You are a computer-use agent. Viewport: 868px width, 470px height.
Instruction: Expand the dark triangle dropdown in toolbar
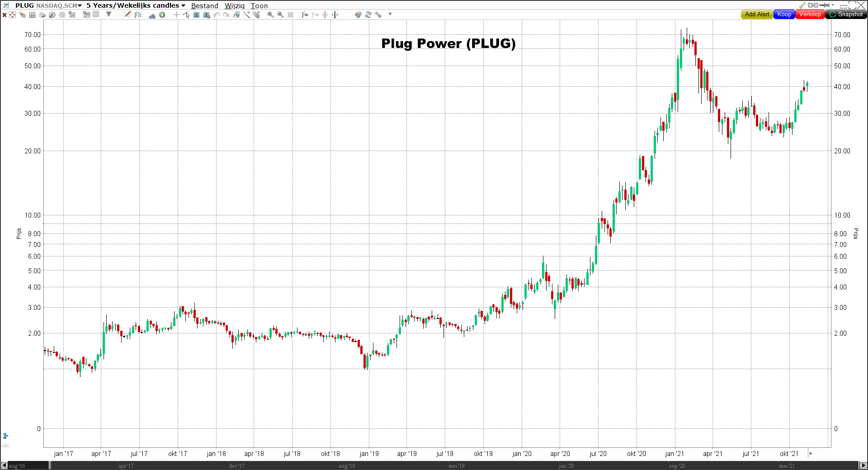(108, 14)
